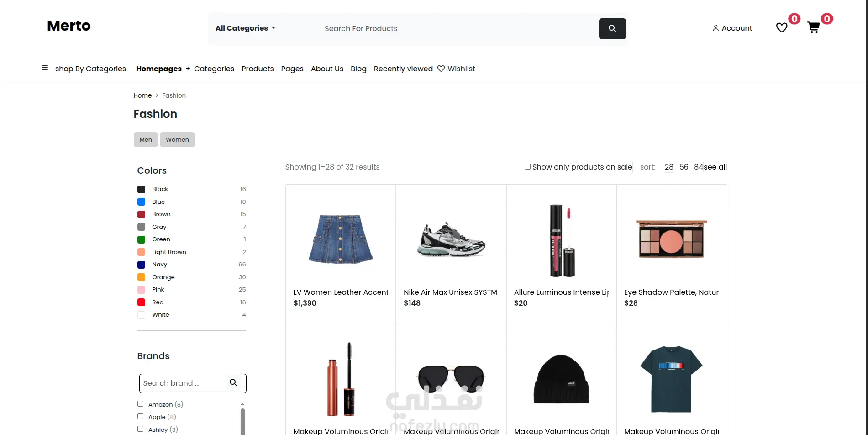Select the Green color swatch
This screenshot has height=435, width=868.
pos(142,239)
